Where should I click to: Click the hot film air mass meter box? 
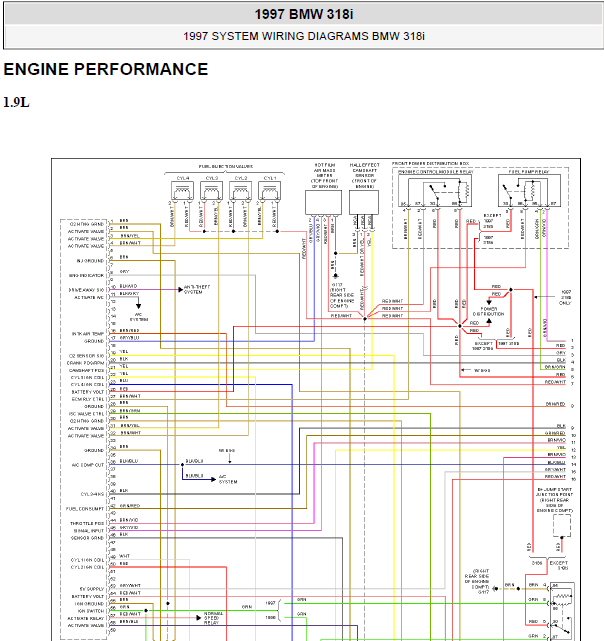tap(323, 202)
